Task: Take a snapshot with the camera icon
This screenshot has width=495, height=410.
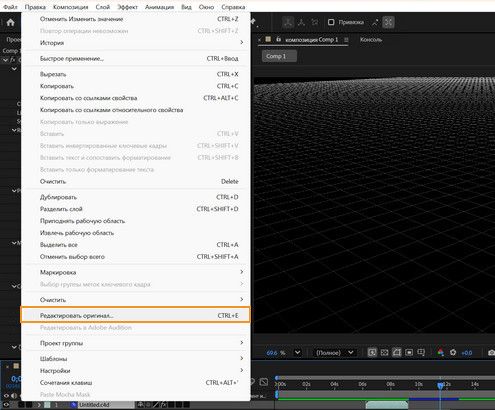Action: pos(491,353)
